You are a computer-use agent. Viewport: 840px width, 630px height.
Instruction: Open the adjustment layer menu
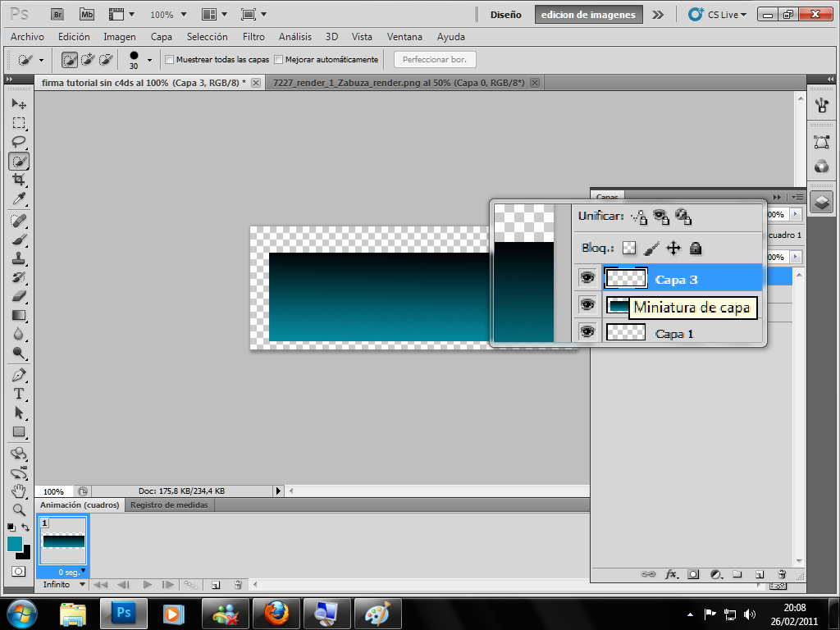(716, 574)
